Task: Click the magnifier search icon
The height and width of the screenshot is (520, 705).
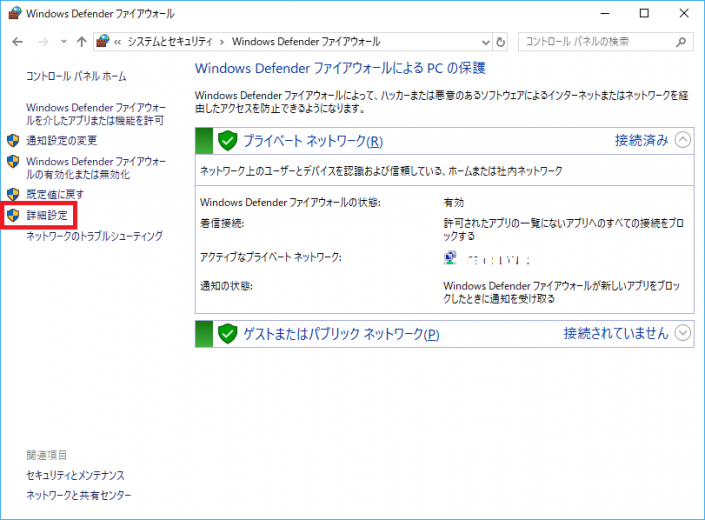Action: 681,42
